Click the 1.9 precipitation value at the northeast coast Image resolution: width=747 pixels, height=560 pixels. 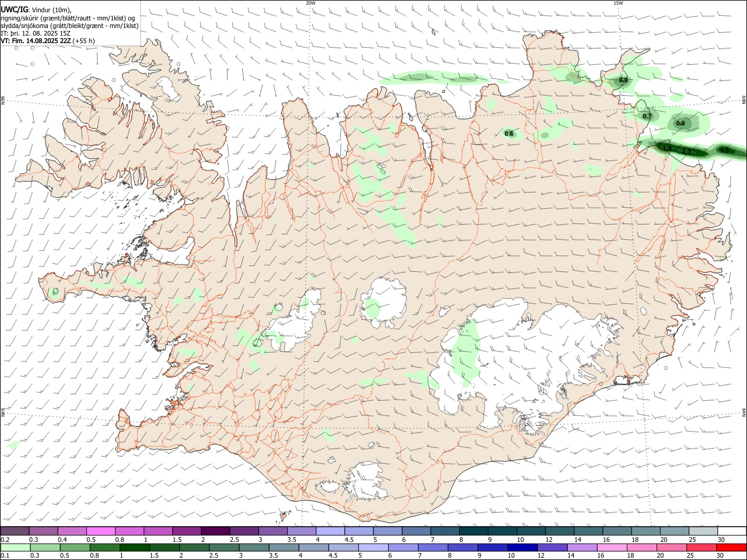667,148
